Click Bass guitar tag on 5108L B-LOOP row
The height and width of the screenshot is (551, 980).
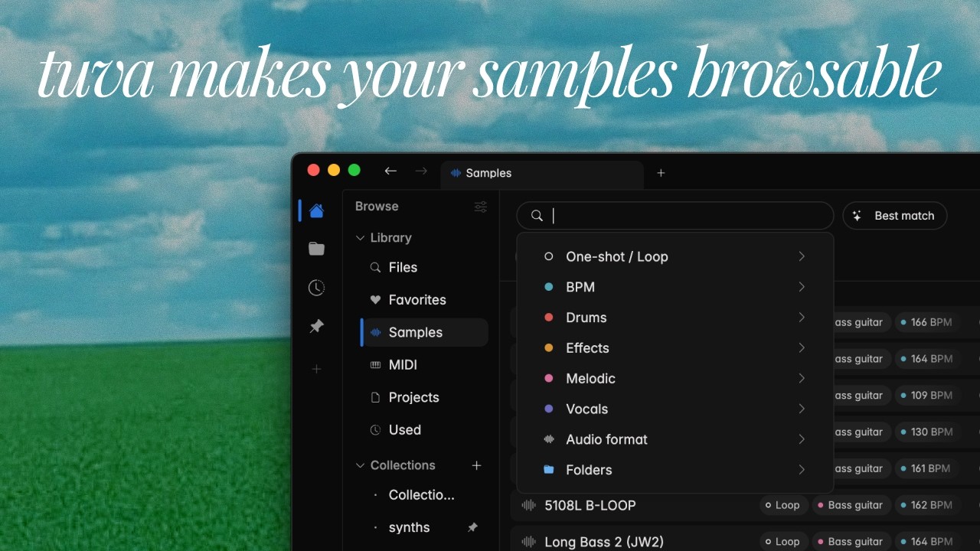[850, 505]
